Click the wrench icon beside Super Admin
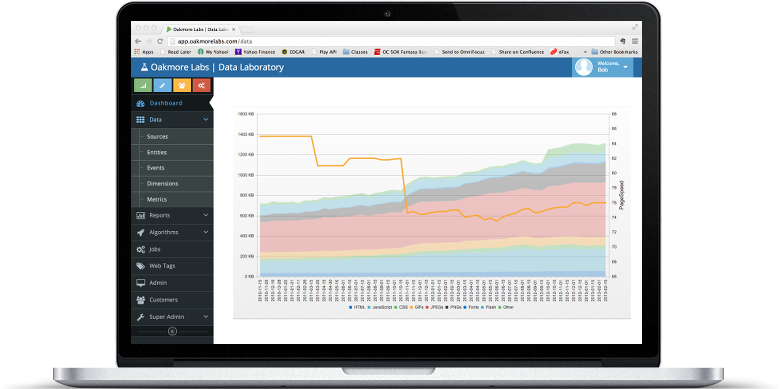Screen dimensions: 781x389 click(140, 317)
